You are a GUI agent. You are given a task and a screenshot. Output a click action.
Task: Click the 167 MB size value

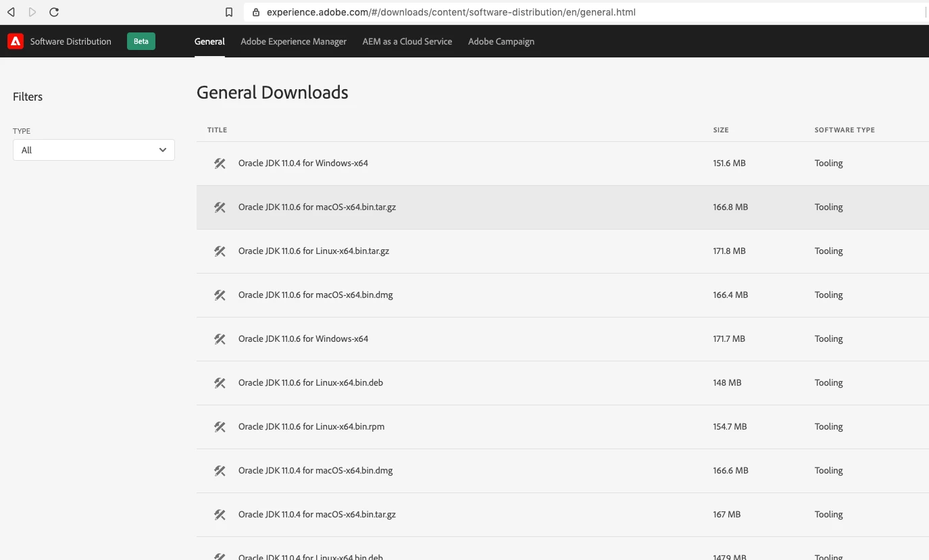(726, 514)
